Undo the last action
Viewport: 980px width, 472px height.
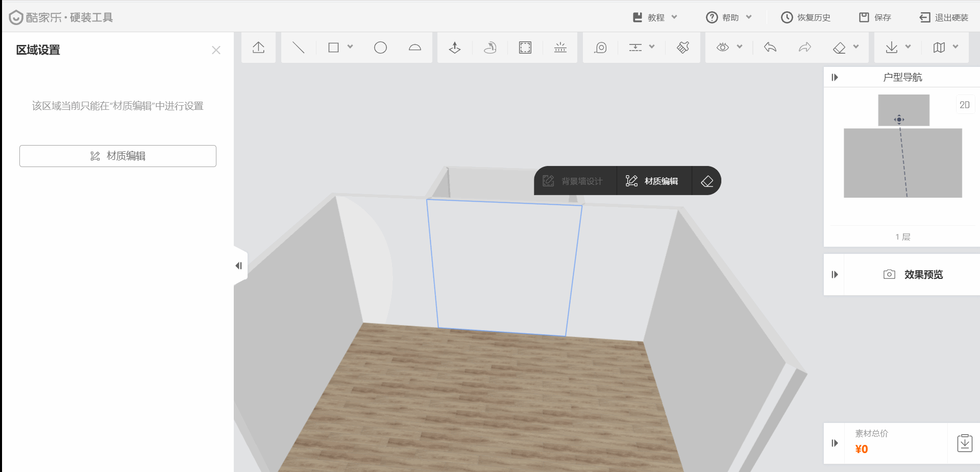point(770,48)
